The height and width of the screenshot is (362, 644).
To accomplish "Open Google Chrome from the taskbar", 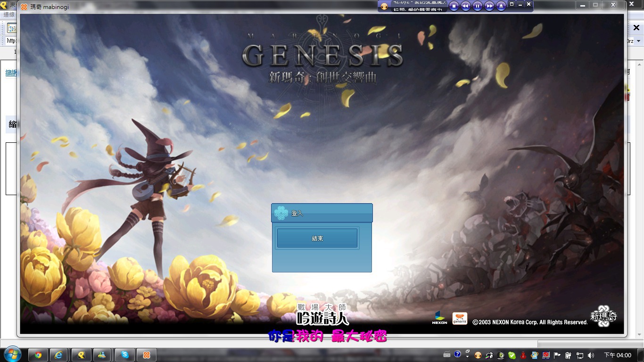I will click(x=38, y=355).
